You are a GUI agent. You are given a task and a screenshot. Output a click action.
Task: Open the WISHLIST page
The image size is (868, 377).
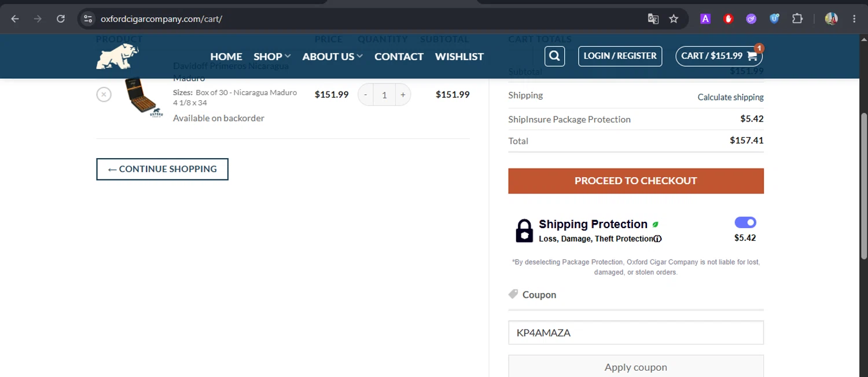[459, 56]
